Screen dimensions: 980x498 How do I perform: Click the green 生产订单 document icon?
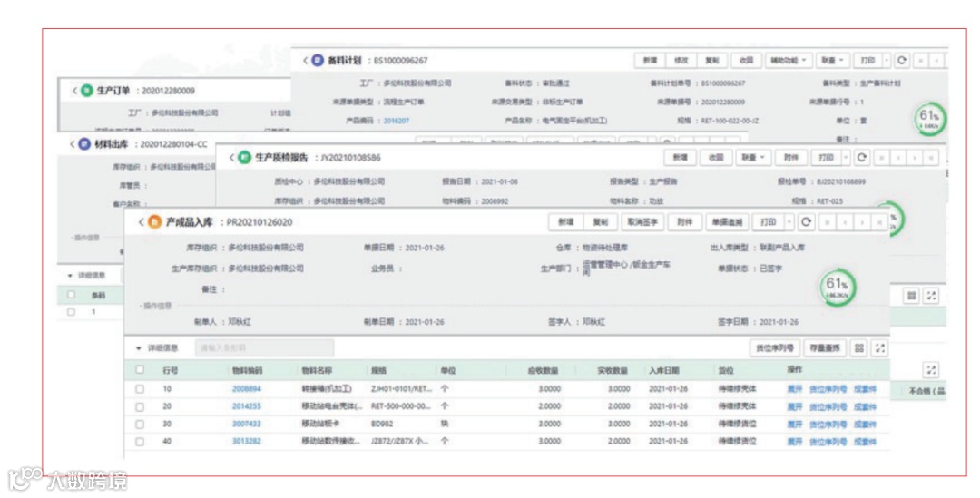(x=87, y=91)
